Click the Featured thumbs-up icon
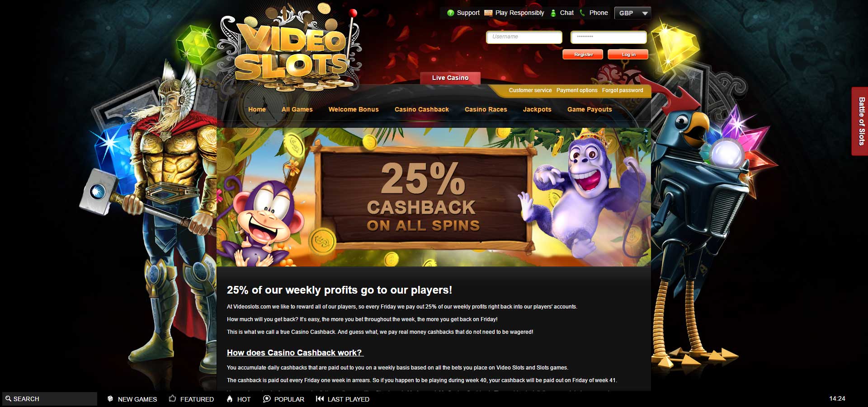Viewport: 868px width, 407px height. 172,398
